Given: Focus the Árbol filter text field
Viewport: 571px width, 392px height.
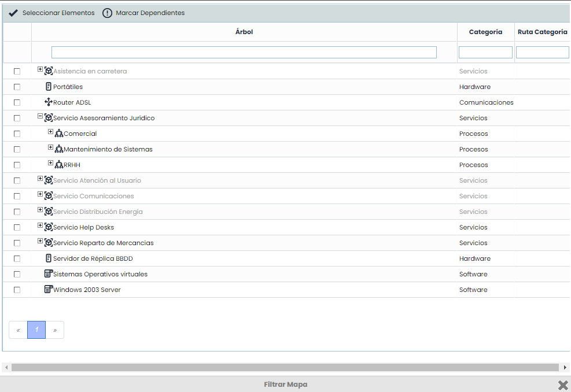Looking at the screenshot, I should pyautogui.click(x=244, y=53).
